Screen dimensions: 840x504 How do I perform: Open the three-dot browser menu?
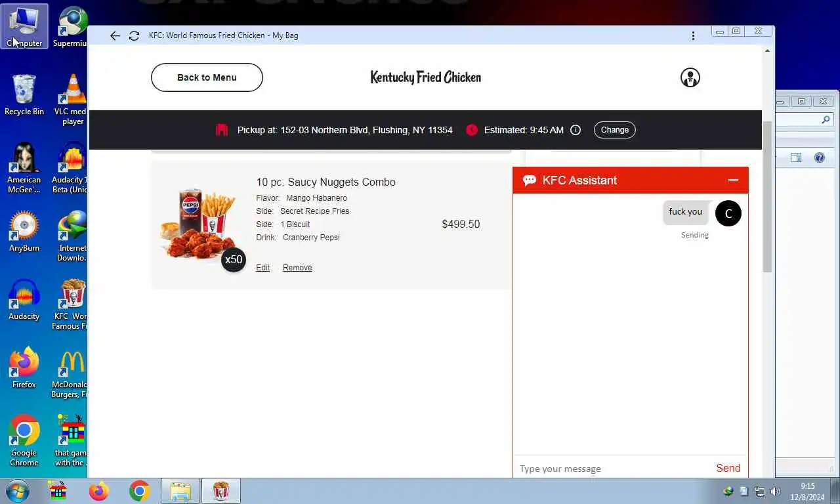click(693, 35)
